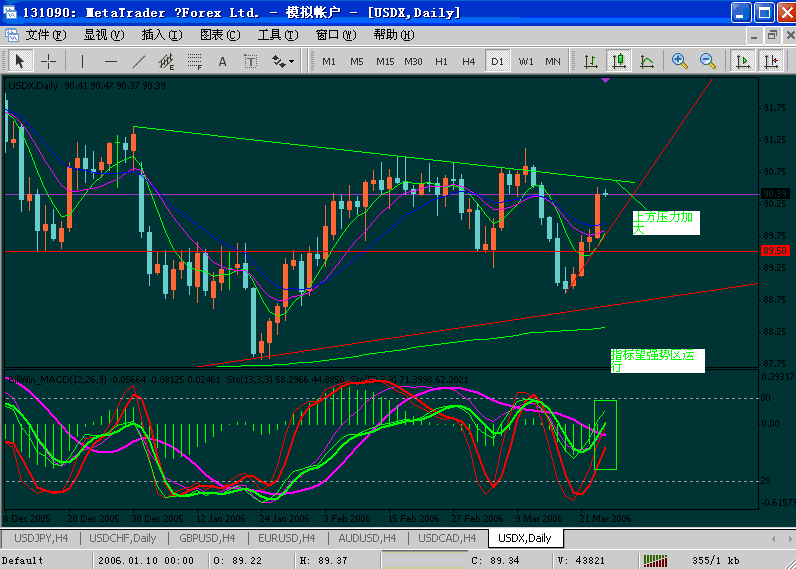Image resolution: width=796 pixels, height=569 pixels.
Task: Click the Default profile in status bar
Action: click(22, 560)
